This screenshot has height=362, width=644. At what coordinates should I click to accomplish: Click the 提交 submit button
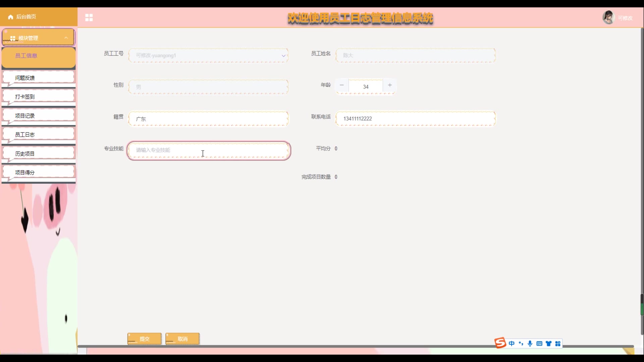tap(144, 339)
